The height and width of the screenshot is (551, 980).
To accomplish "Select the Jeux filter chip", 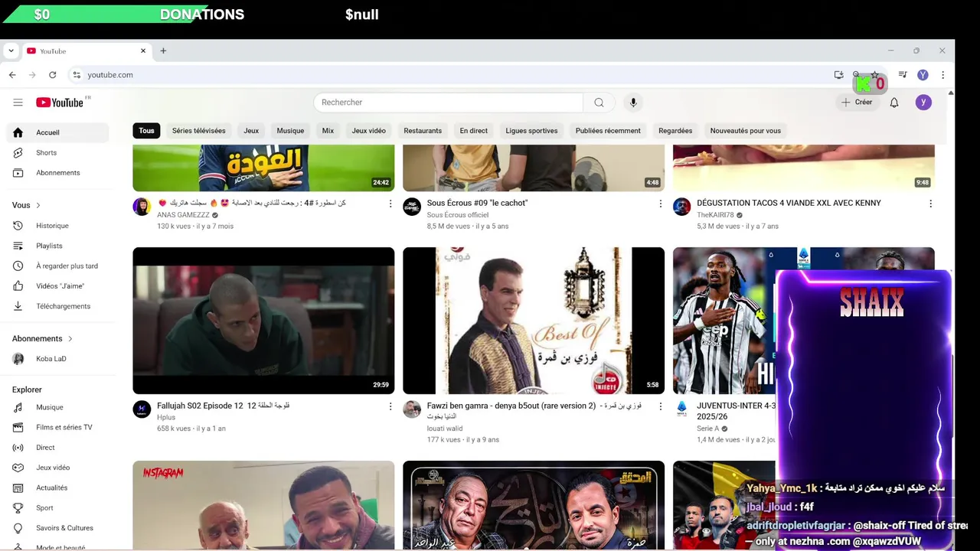I will tap(251, 131).
